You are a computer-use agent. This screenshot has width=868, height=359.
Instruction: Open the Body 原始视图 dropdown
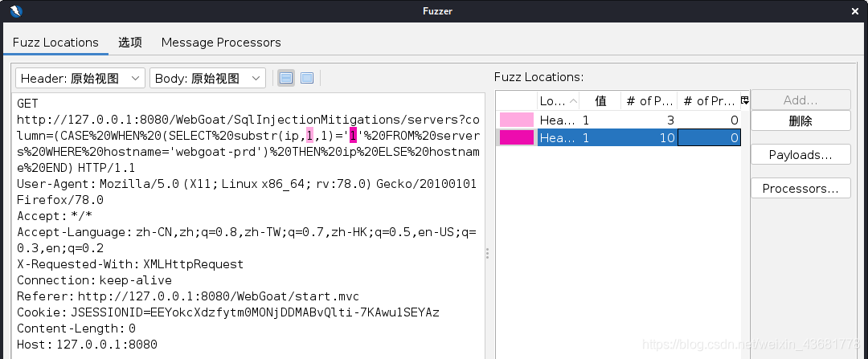click(207, 79)
